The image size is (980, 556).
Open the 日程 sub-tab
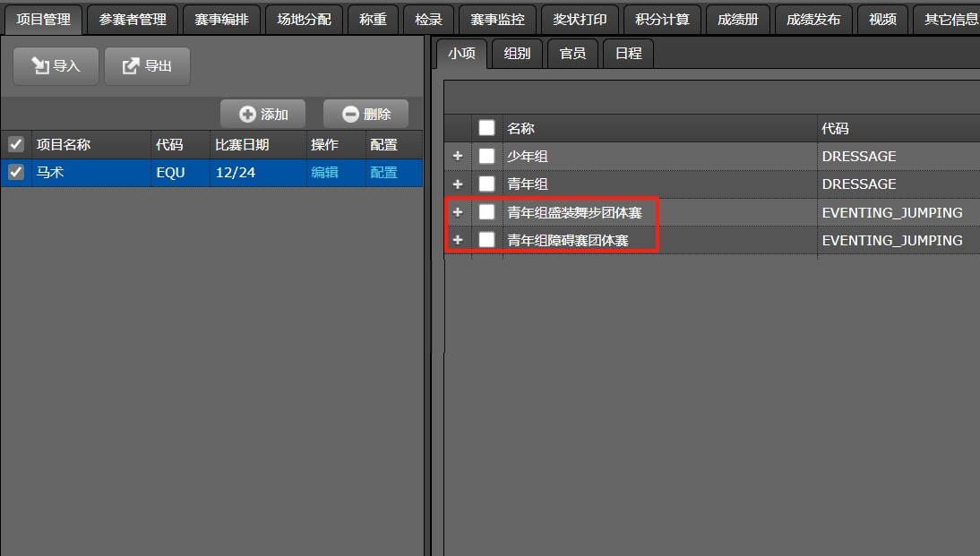628,54
